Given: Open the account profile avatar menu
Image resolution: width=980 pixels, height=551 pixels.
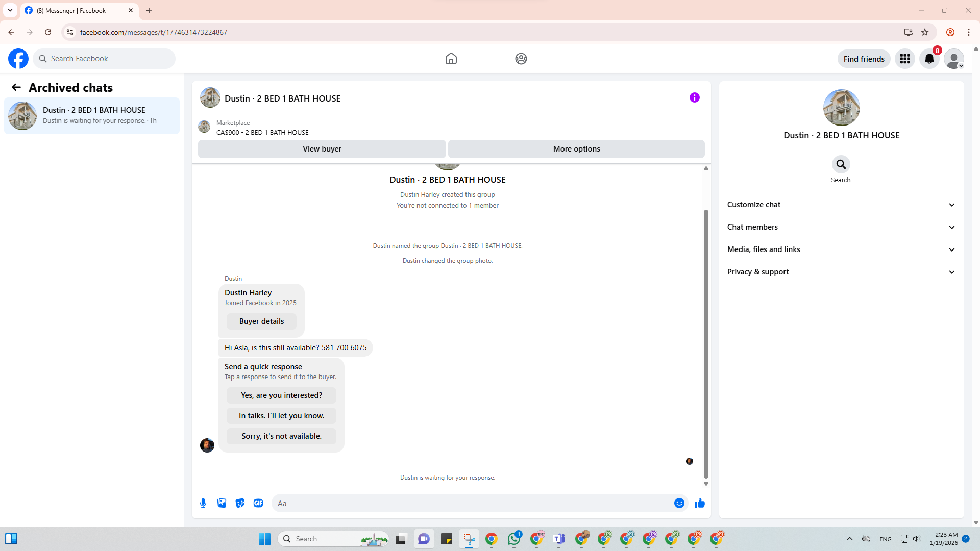Looking at the screenshot, I should click(x=954, y=59).
